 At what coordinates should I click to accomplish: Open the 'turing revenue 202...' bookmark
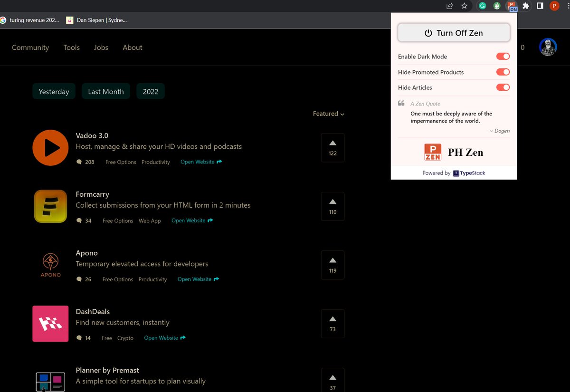(x=30, y=20)
